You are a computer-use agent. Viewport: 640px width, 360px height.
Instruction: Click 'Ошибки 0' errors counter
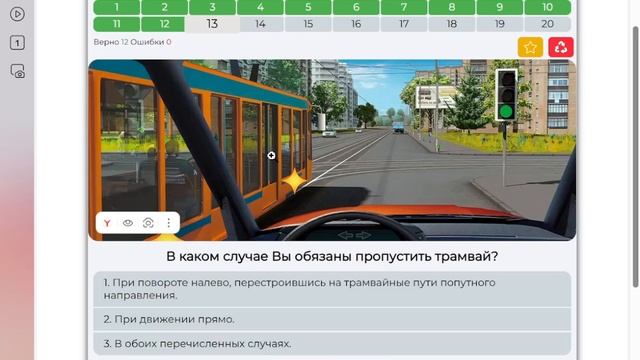point(151,42)
